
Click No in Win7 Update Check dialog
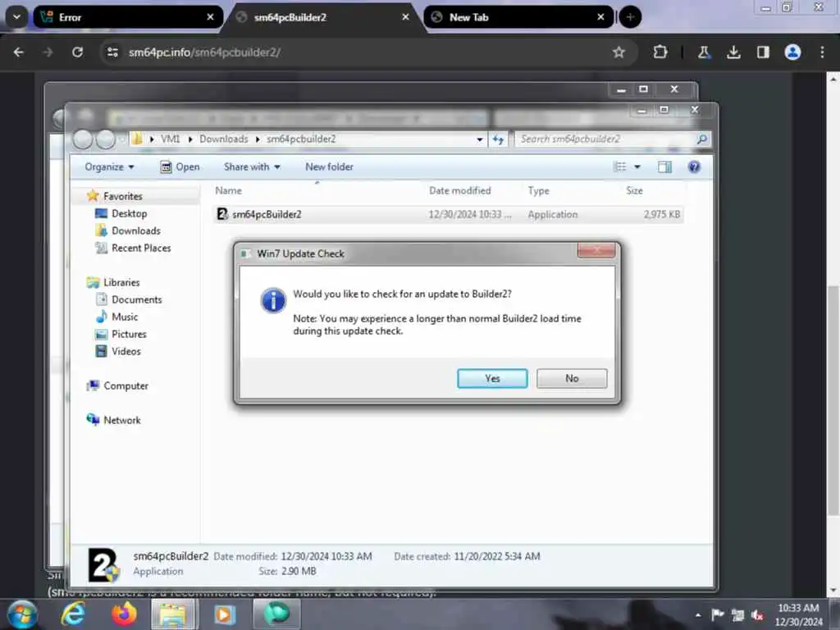[x=572, y=378]
